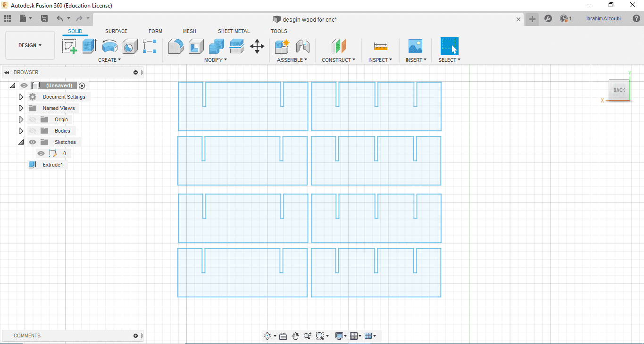Select the Combine tool
Screen dimensions: 644x344
point(217,46)
